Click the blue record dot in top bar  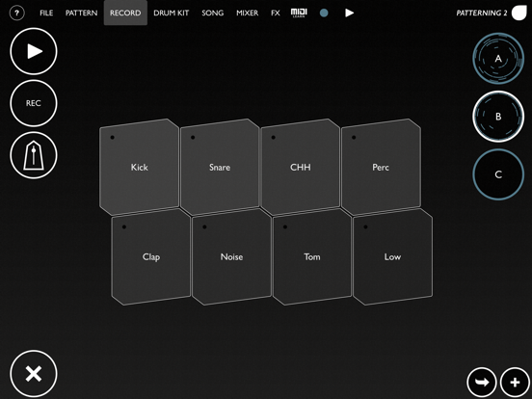(324, 13)
